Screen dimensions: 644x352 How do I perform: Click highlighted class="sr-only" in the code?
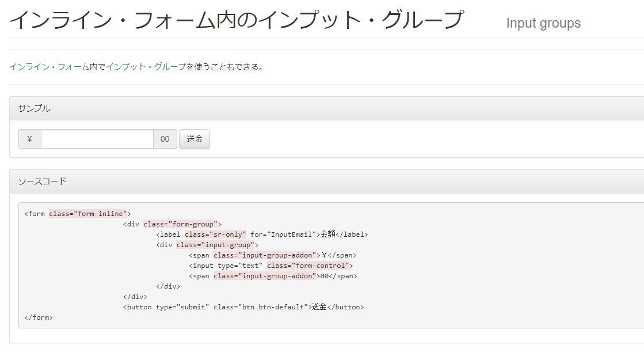215,234
